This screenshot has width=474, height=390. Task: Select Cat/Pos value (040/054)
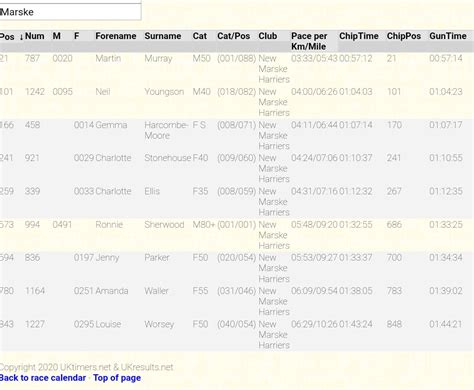click(x=236, y=324)
